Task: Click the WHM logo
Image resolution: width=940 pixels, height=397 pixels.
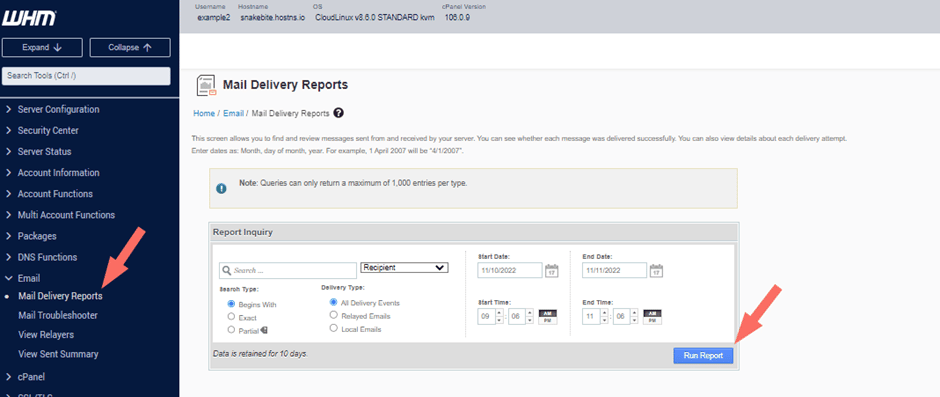Action: click(29, 19)
